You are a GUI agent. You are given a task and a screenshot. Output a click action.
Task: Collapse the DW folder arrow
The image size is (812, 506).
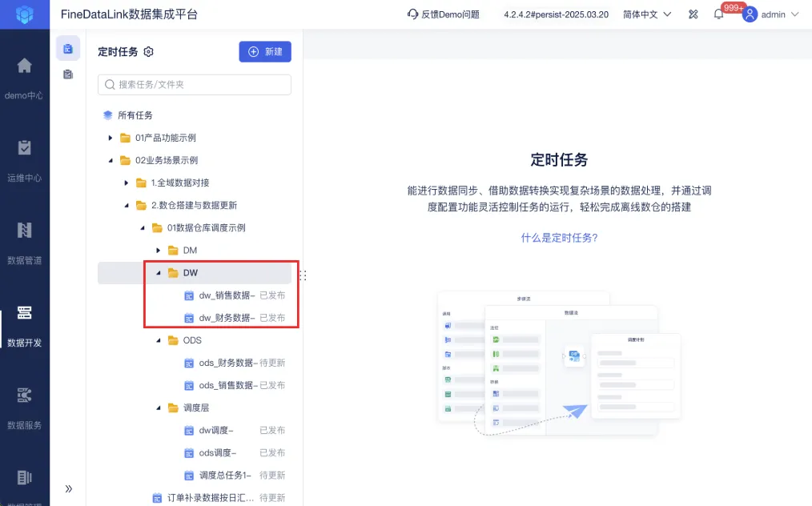159,273
